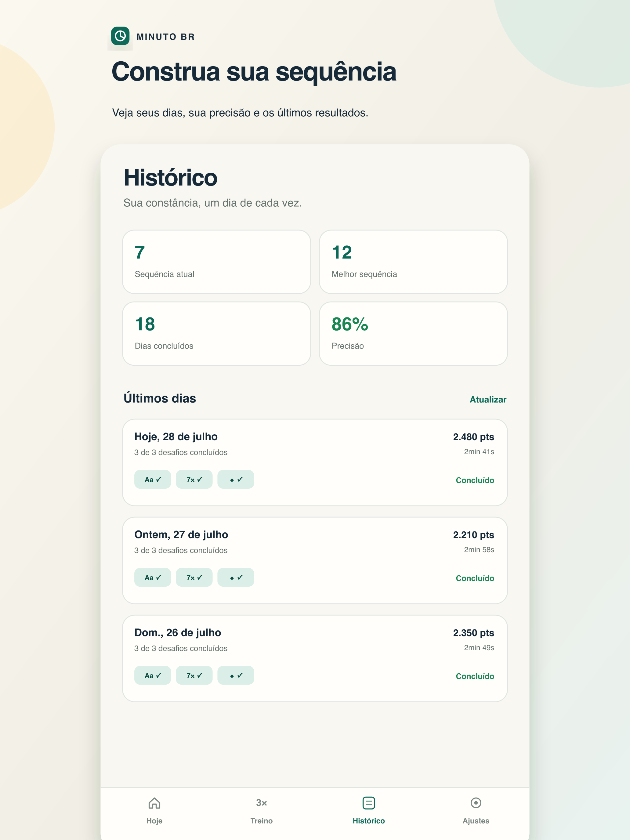Open the Sequência atual stat card
This screenshot has height=840, width=630.
(216, 262)
